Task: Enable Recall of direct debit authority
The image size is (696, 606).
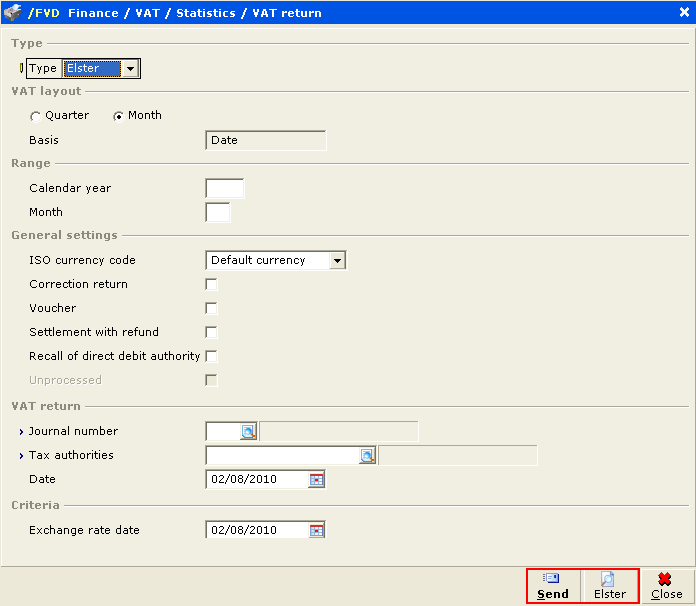Action: pyautogui.click(x=211, y=356)
